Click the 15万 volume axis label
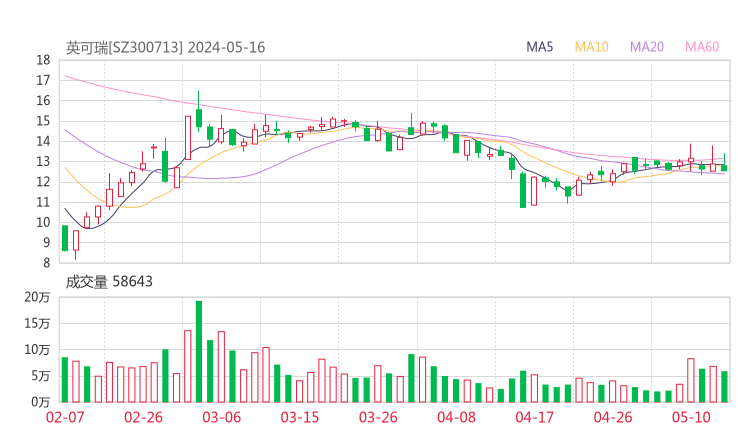740x440 pixels. 37,323
